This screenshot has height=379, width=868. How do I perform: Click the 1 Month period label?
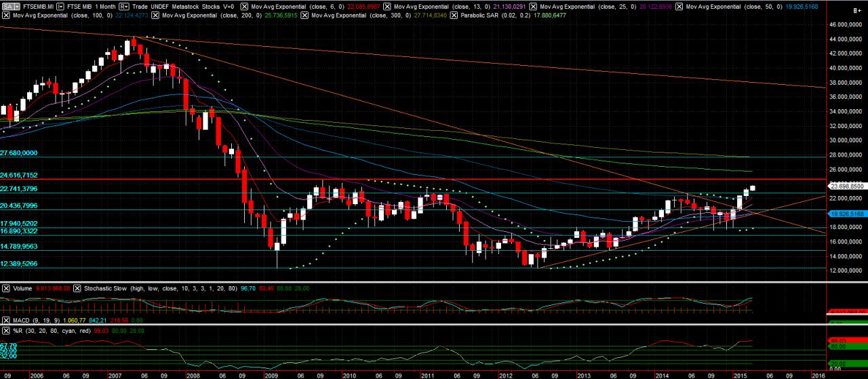click(105, 6)
